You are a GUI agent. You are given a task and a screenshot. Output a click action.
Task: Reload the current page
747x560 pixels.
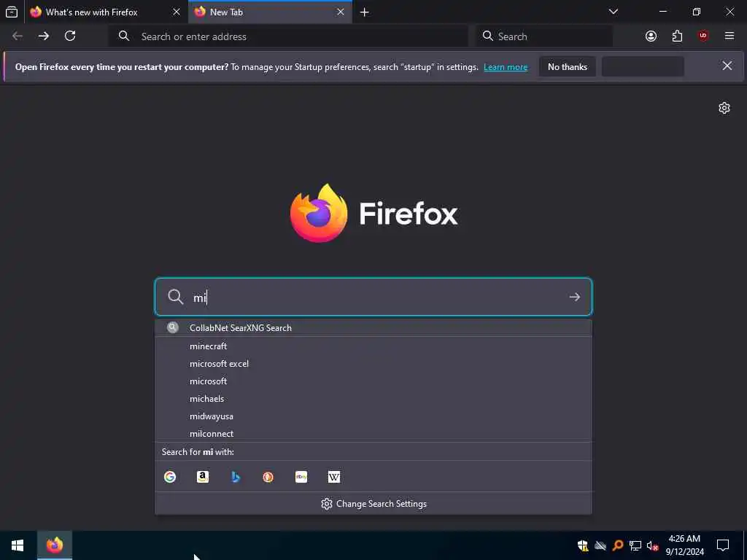point(70,36)
